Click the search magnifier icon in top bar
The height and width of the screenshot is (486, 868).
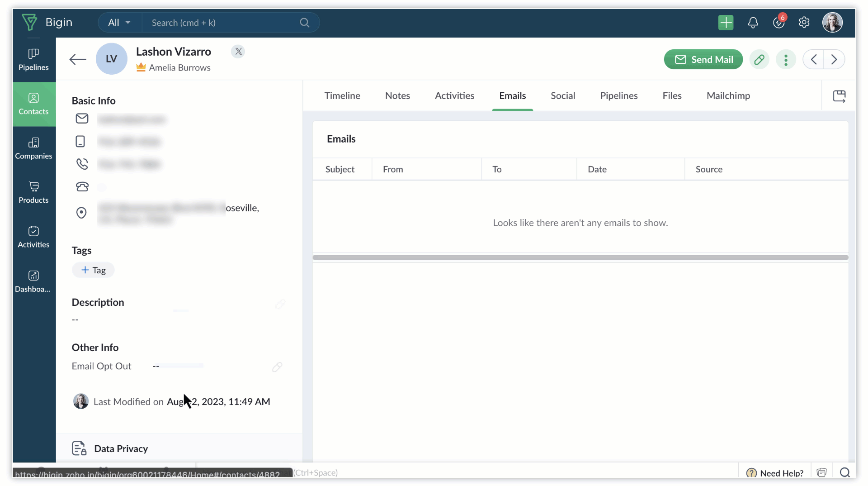(305, 23)
